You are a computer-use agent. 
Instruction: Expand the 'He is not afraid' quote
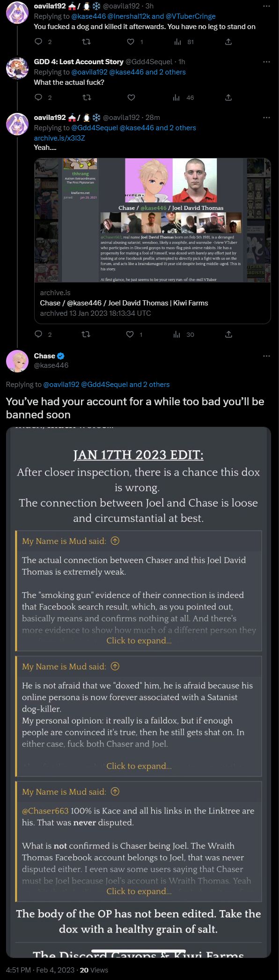click(x=139, y=766)
